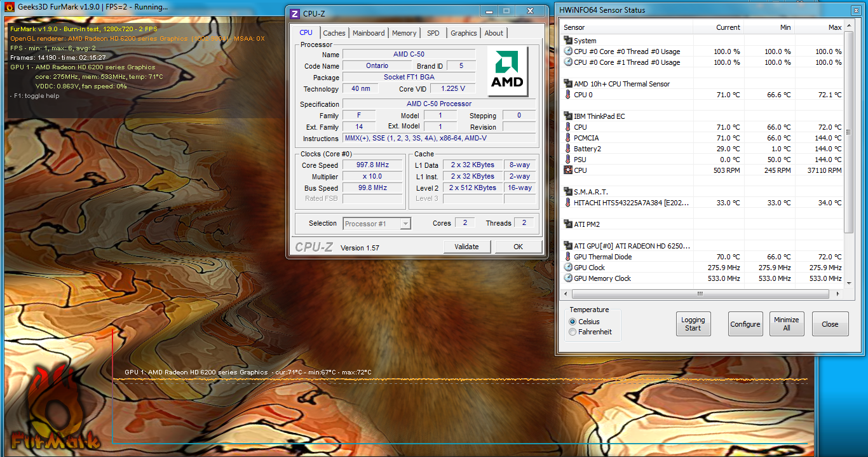The image size is (868, 457).
Task: Click the thermometer icon beside Battery2
Action: (x=568, y=149)
